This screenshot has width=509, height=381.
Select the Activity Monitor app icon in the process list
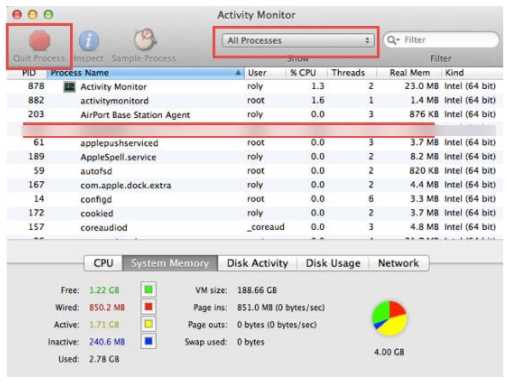click(x=69, y=87)
